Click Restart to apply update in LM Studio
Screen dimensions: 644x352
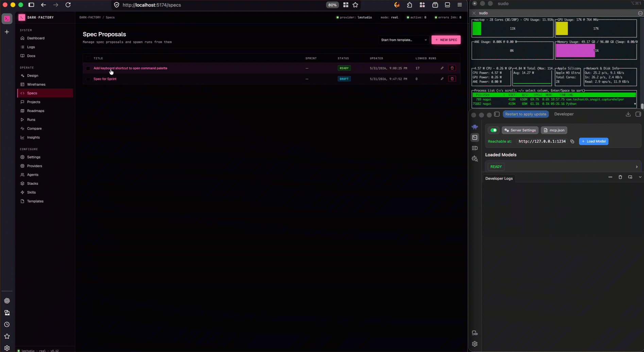(526, 114)
